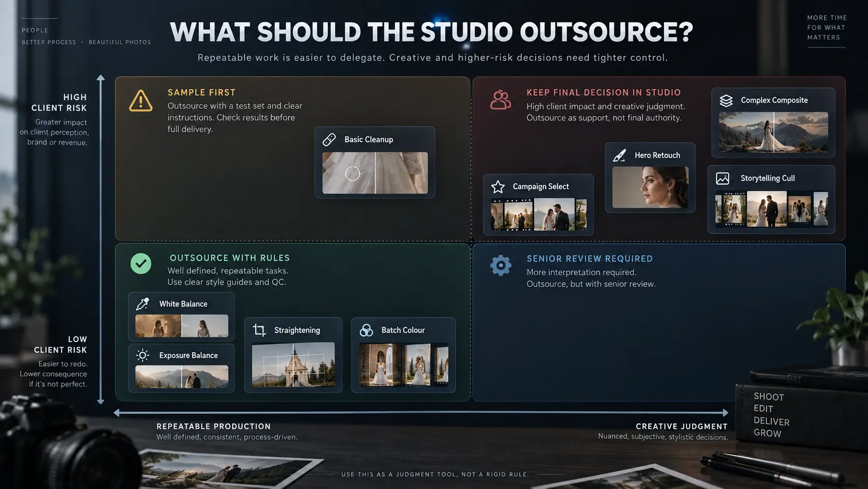Open the Basic Cleanup lace thumbnail

click(x=375, y=173)
